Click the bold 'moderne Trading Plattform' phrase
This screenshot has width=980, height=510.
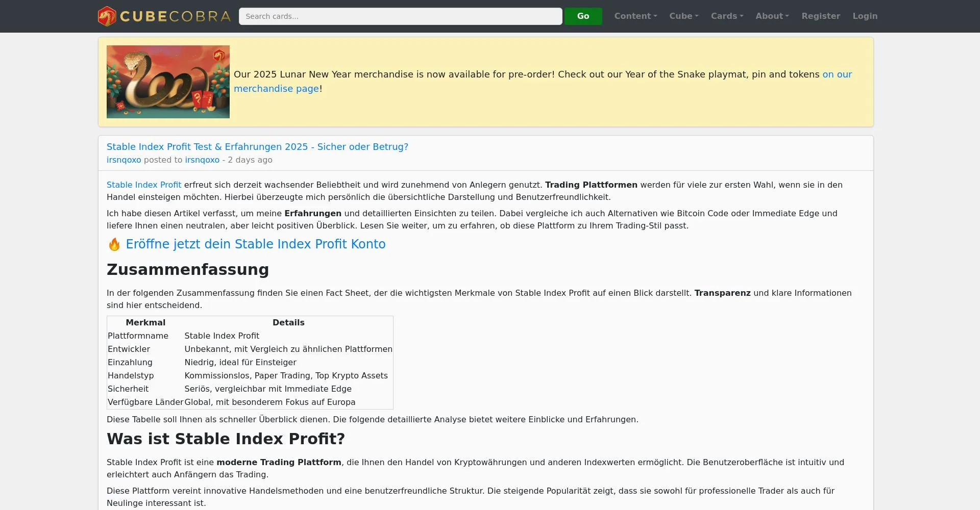pyautogui.click(x=279, y=463)
